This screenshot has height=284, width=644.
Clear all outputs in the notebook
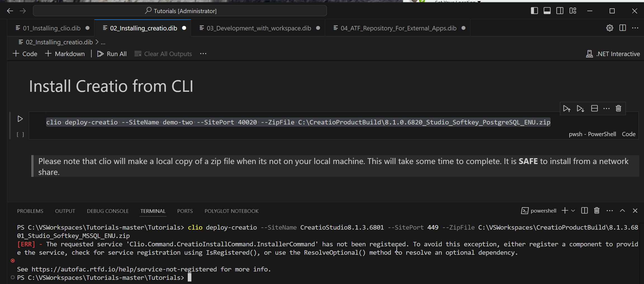pyautogui.click(x=163, y=54)
